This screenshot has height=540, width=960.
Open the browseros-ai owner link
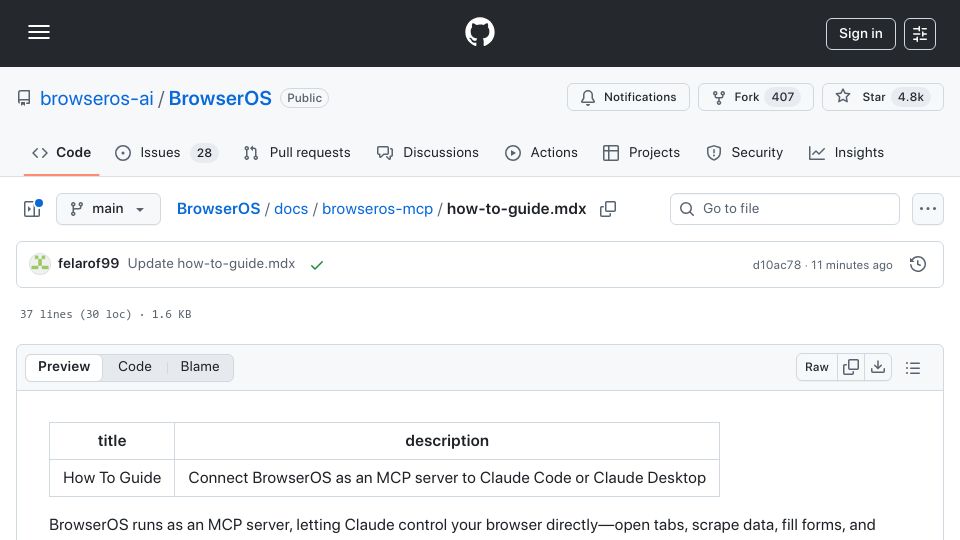[97, 98]
